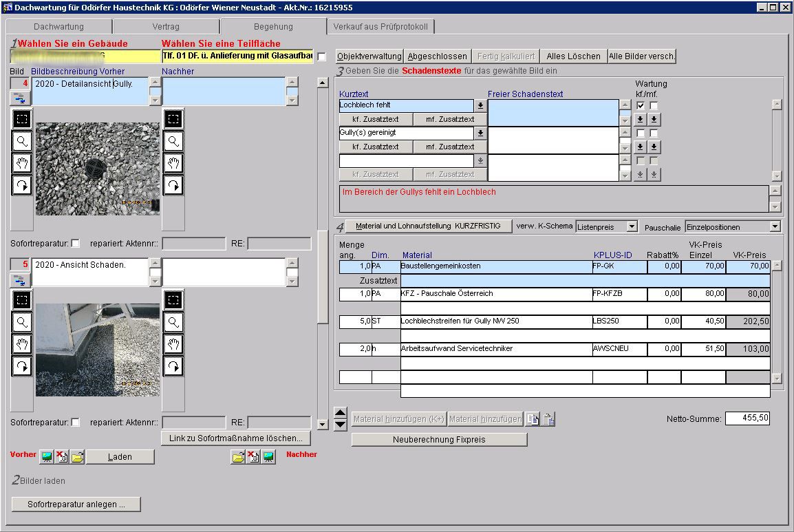Click the open folder icon left of Nachher label
Viewport: 794px width, 532px height.
coord(237,457)
